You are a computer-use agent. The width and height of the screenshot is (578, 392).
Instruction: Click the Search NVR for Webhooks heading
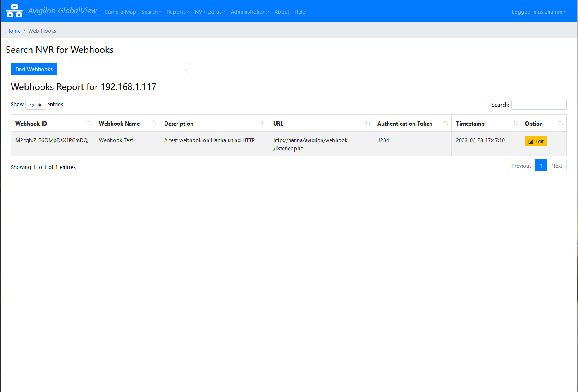point(60,50)
